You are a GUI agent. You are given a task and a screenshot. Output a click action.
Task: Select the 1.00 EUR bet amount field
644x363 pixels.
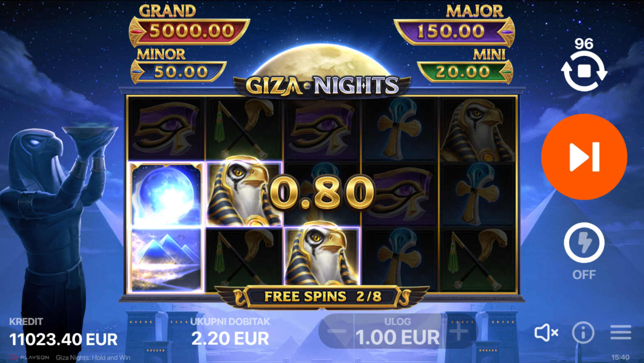tap(398, 332)
